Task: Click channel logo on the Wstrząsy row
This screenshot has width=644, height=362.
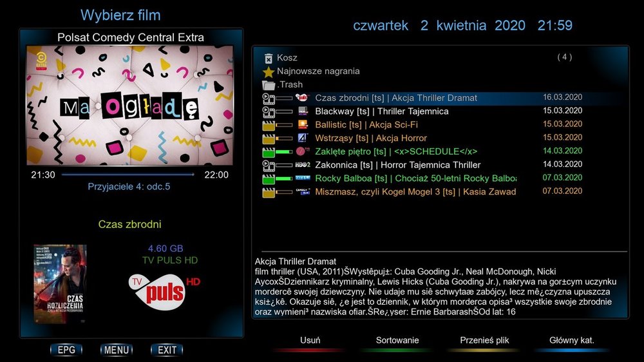Action: [x=303, y=138]
